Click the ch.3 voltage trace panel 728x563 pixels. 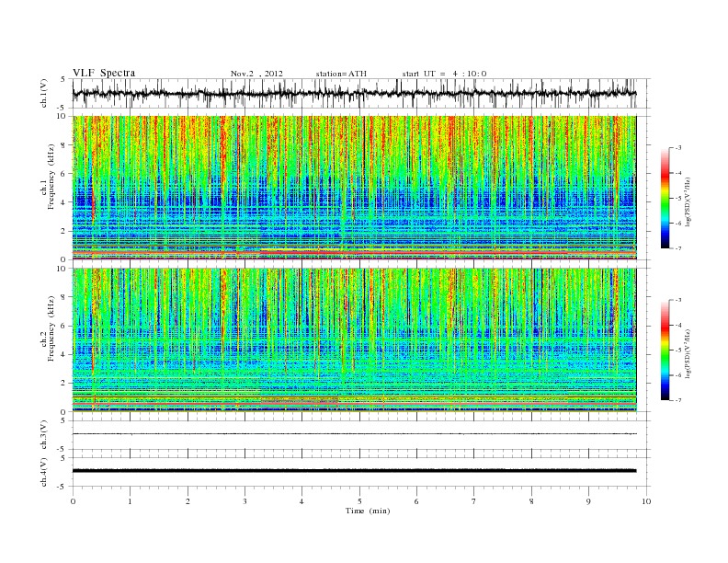[361, 435]
